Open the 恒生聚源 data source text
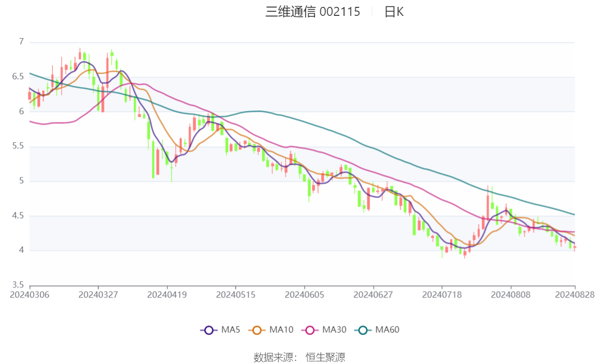The width and height of the screenshot is (599, 364). point(325,358)
